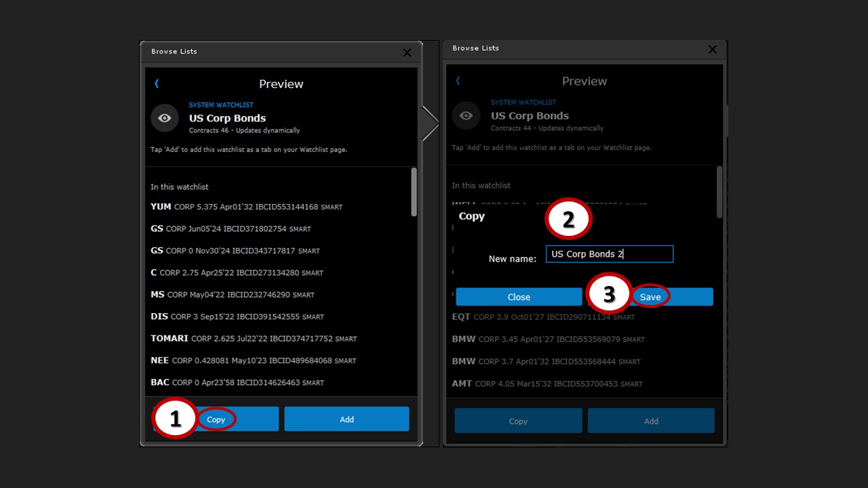Click the SYSTEM WATCHLIST label in left panel
The image size is (868, 488).
(221, 105)
